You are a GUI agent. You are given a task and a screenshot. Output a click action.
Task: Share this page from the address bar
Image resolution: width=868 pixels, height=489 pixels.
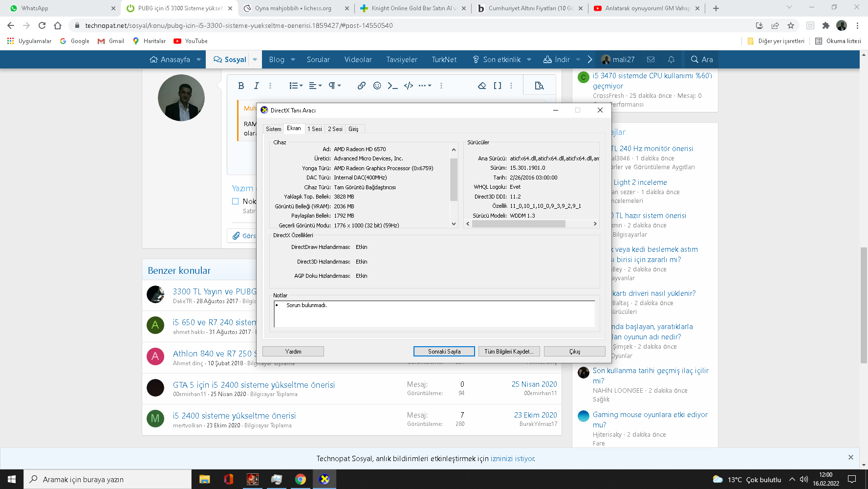pyautogui.click(x=775, y=25)
